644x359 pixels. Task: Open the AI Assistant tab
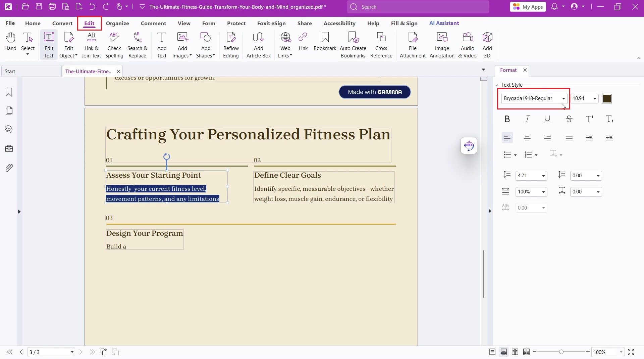coord(444,23)
